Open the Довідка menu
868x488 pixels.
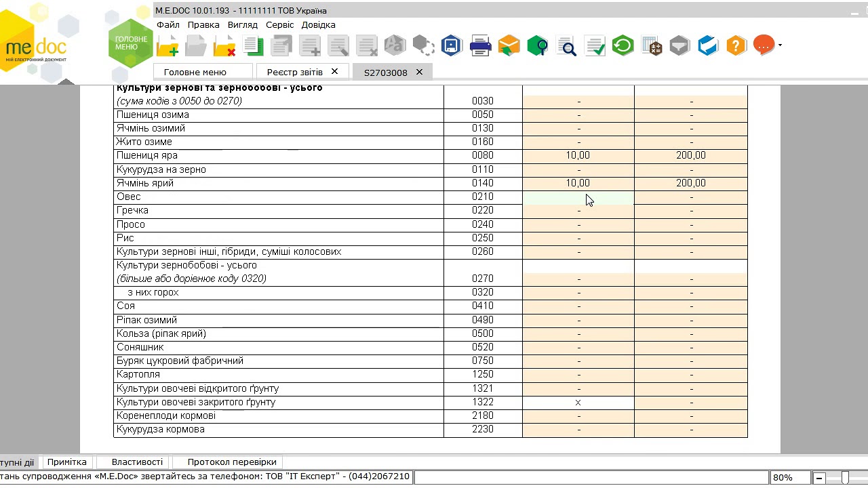(x=319, y=24)
